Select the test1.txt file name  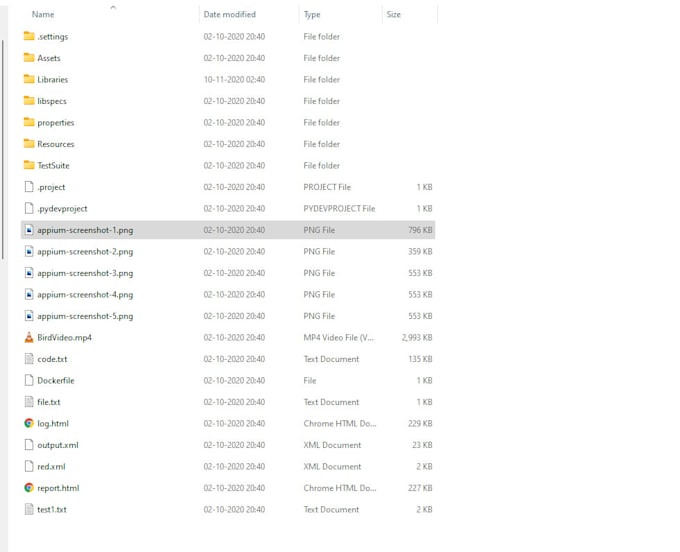point(52,510)
